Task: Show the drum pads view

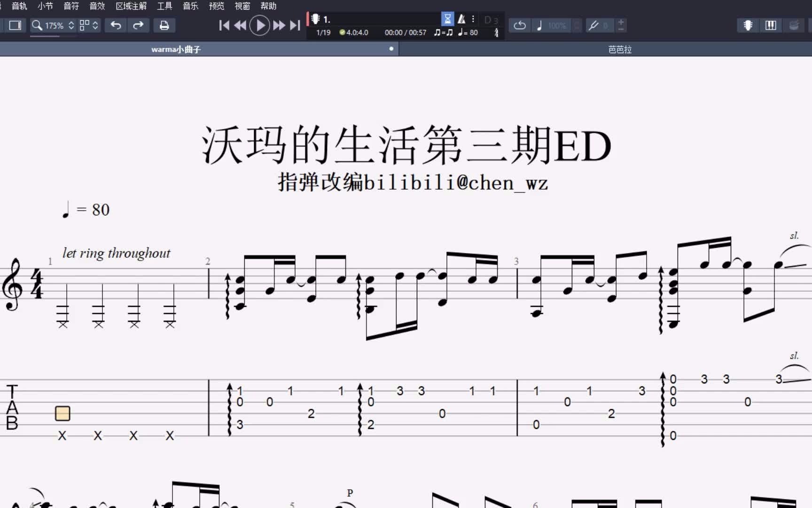Action: point(794,25)
